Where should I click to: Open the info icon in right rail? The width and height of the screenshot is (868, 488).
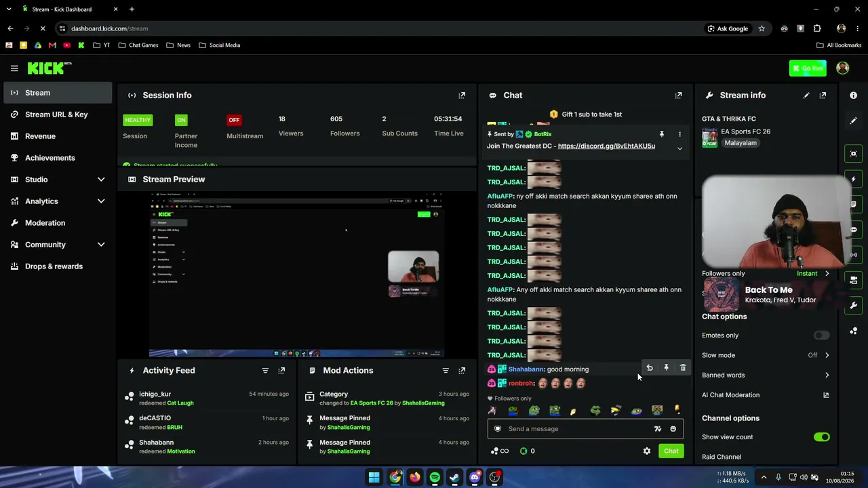coord(853,96)
